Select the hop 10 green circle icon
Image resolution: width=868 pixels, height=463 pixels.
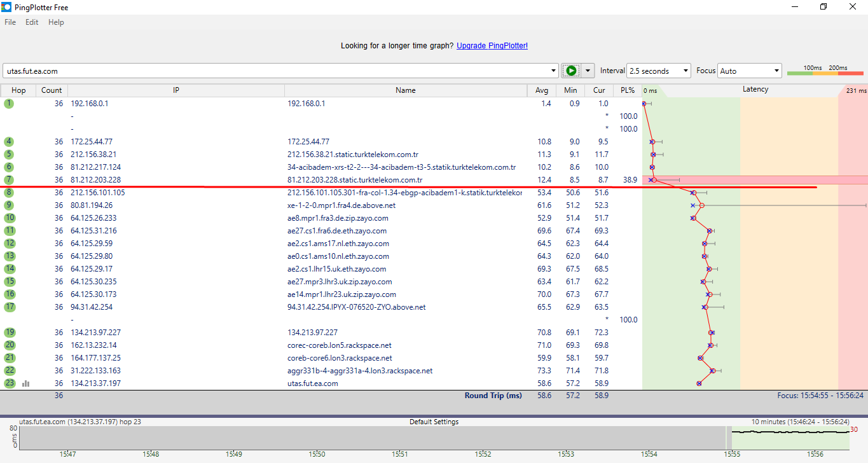click(x=9, y=218)
